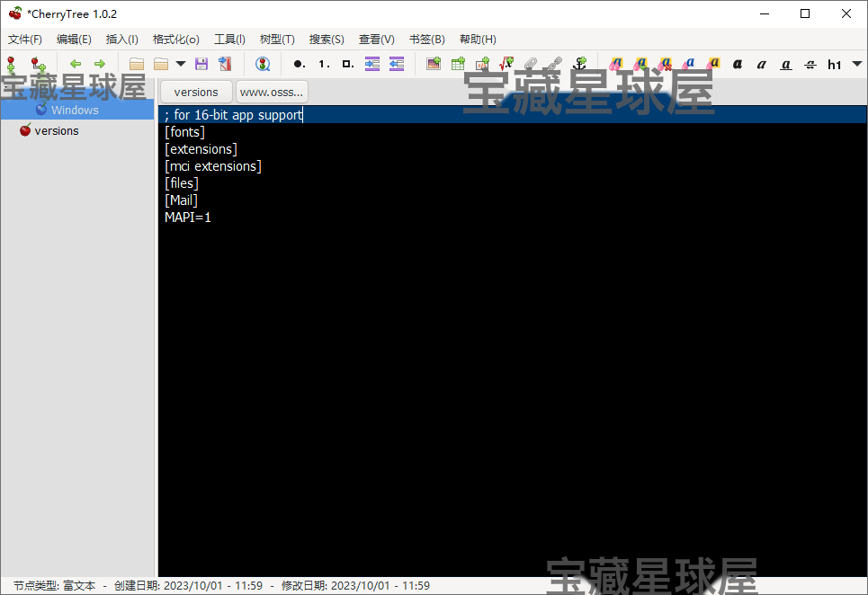The height and width of the screenshot is (595, 868).
Task: Toggle strikethrough formatting
Action: [810, 65]
